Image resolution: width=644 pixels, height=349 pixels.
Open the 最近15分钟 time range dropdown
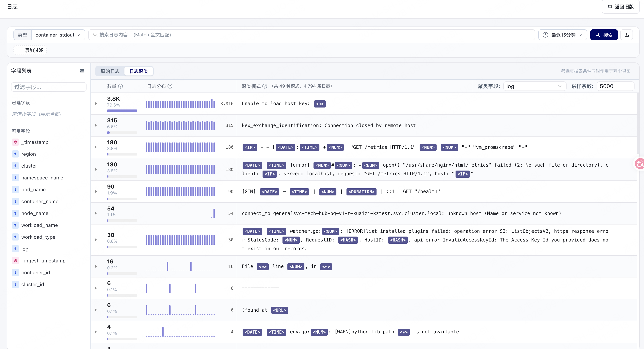coord(562,35)
